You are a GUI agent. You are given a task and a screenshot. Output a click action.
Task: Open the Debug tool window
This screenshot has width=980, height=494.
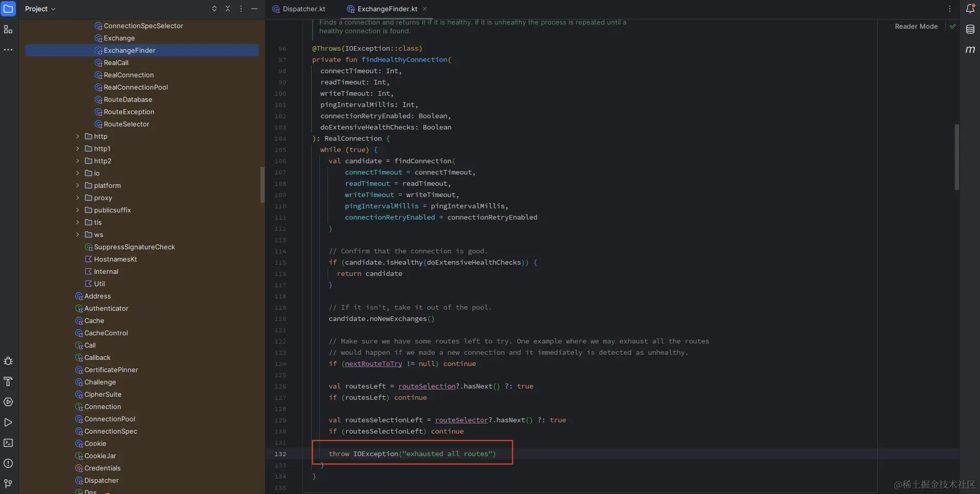[8, 361]
